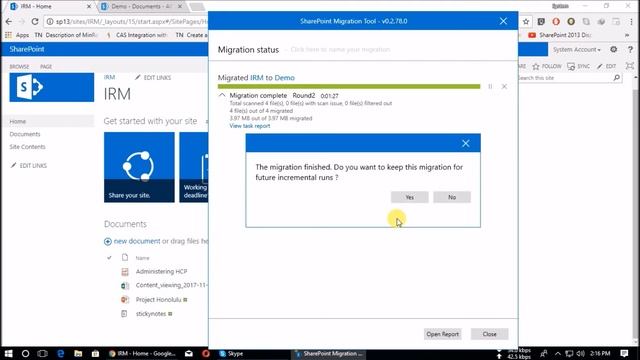Toggle the select-all checkmark in Documents list
Screen dimensions: 640x360
click(109, 258)
